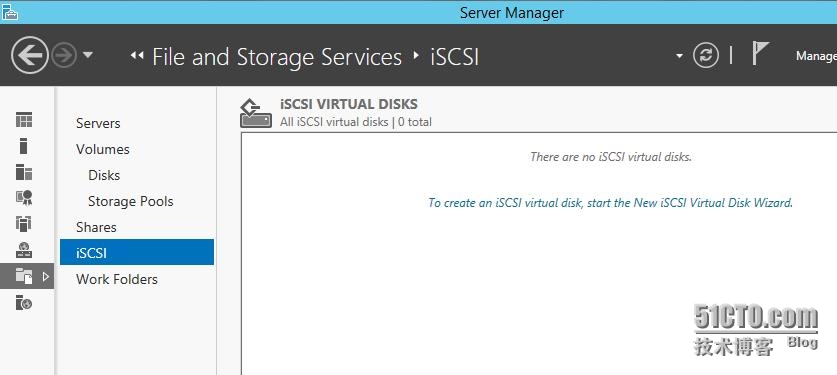Viewport: 837px width, 375px height.
Task: Go to Storage Pools
Action: coord(131,201)
